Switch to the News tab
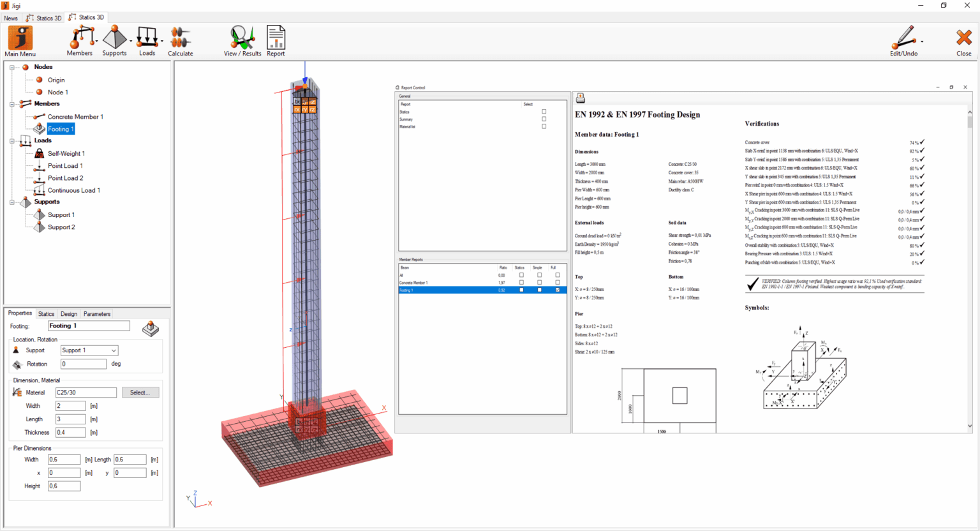The width and height of the screenshot is (980, 531). 10,17
